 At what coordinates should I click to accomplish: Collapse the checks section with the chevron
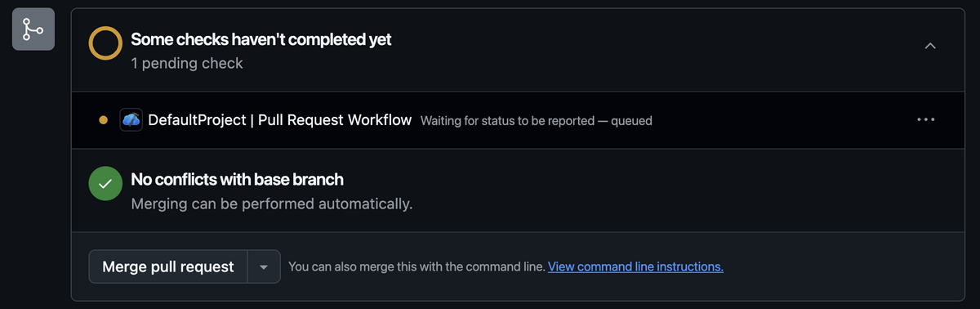point(929,46)
